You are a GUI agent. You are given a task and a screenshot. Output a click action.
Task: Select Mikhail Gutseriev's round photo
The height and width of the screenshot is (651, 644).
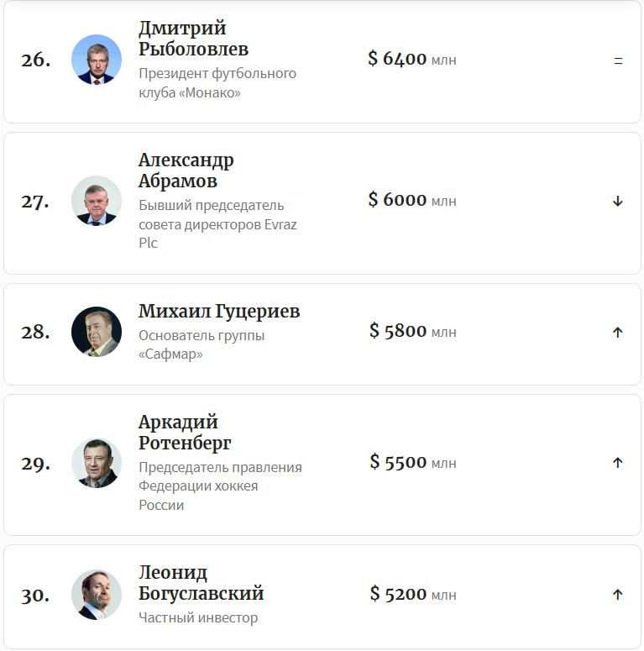click(97, 332)
